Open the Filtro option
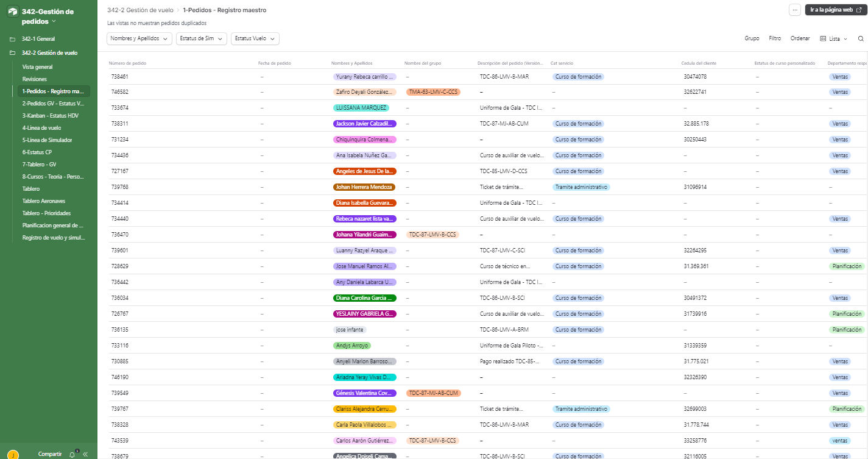Viewport: 868px width, 459px height. pyautogui.click(x=775, y=38)
